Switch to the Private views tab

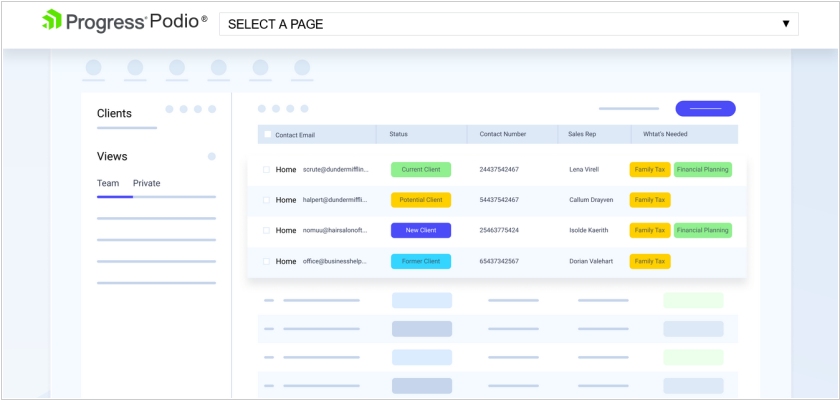click(146, 183)
